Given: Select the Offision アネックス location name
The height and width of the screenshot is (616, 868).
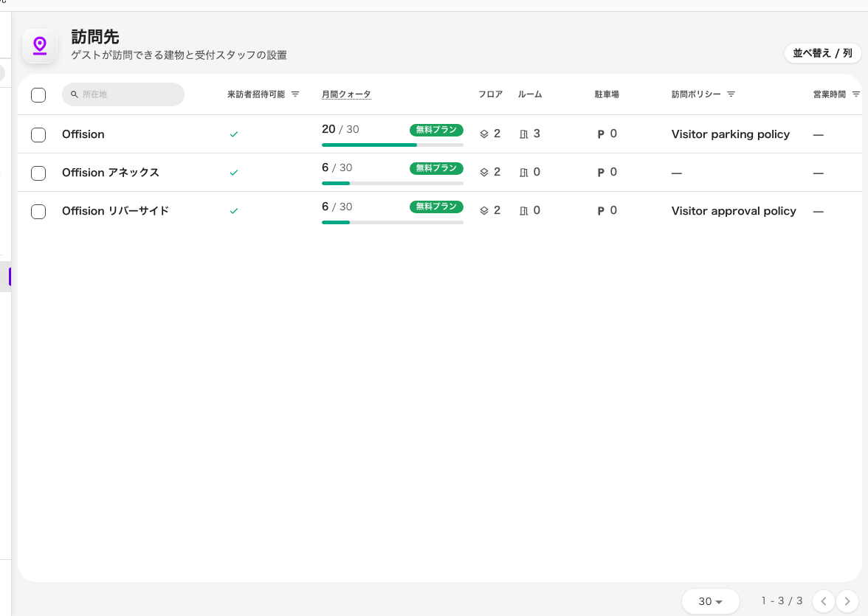Looking at the screenshot, I should tap(111, 172).
